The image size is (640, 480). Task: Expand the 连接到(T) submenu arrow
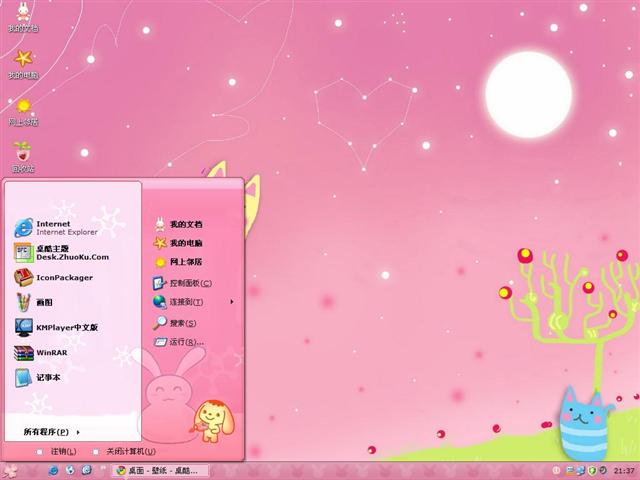tap(232, 302)
